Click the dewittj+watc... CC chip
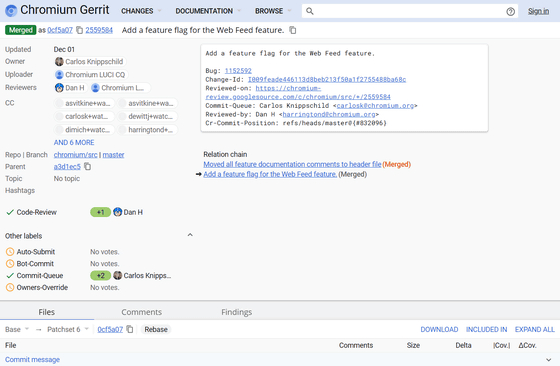 point(148,116)
